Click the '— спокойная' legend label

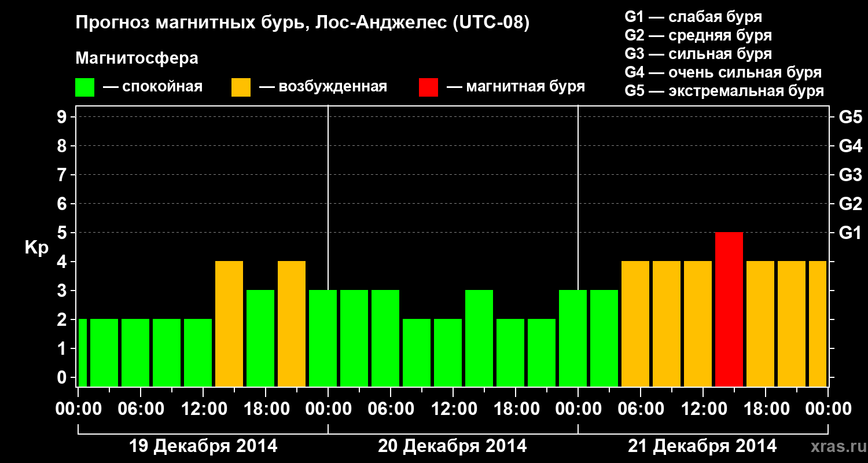pyautogui.click(x=153, y=87)
